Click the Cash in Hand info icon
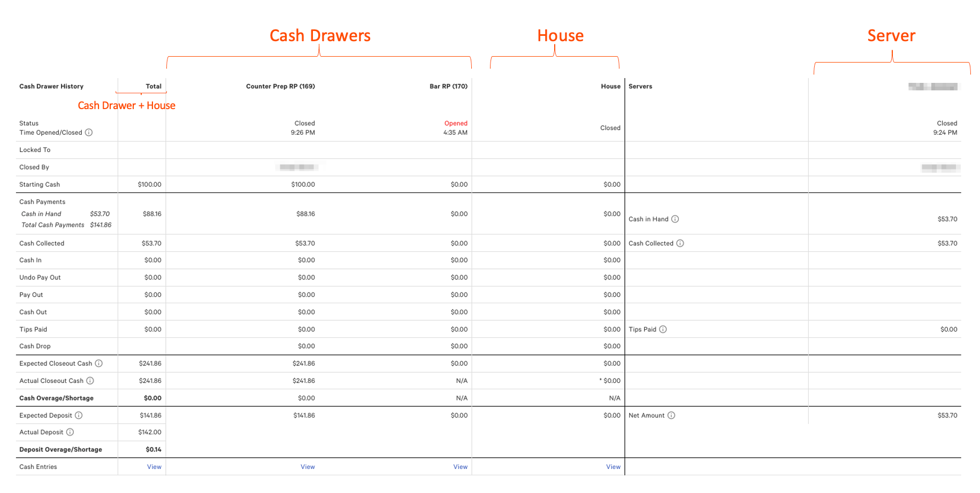Viewport: 980px width, 493px height. 676,219
